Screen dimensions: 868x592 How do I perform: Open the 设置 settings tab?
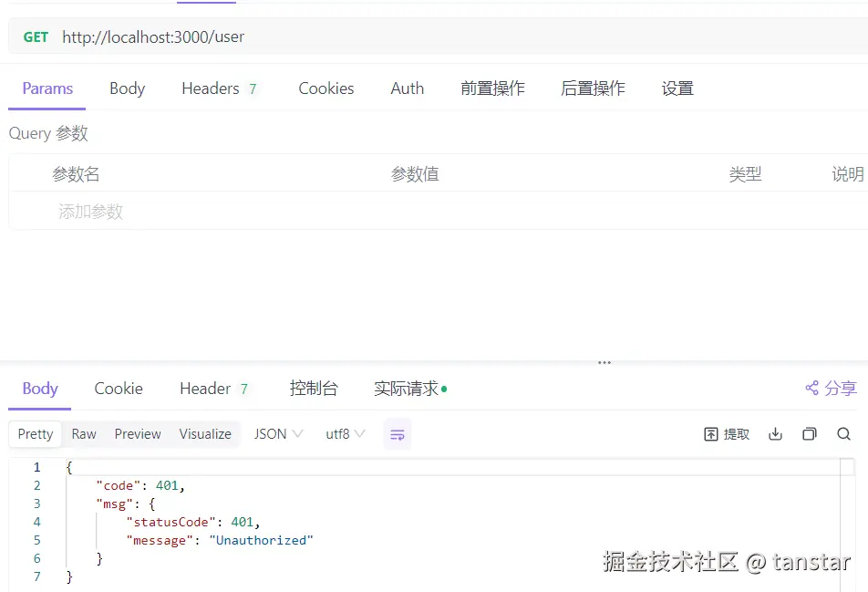tap(677, 88)
